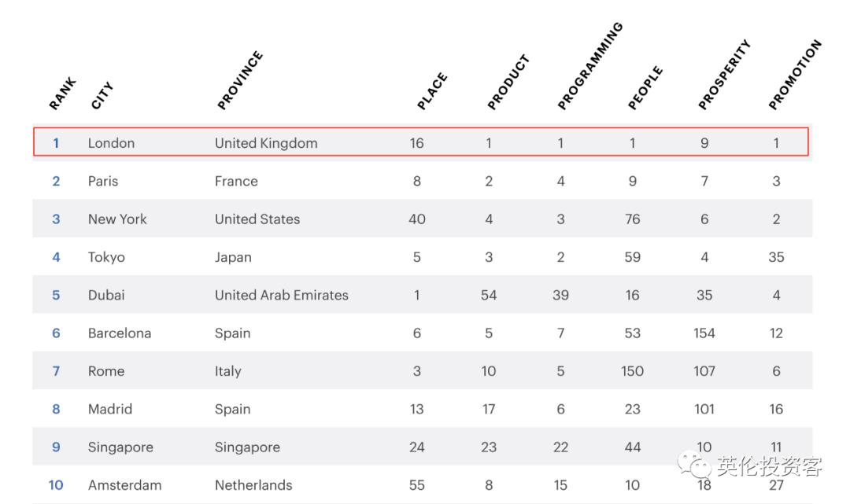
Task: Click United Arab Emirates province cell
Action: 281,296
